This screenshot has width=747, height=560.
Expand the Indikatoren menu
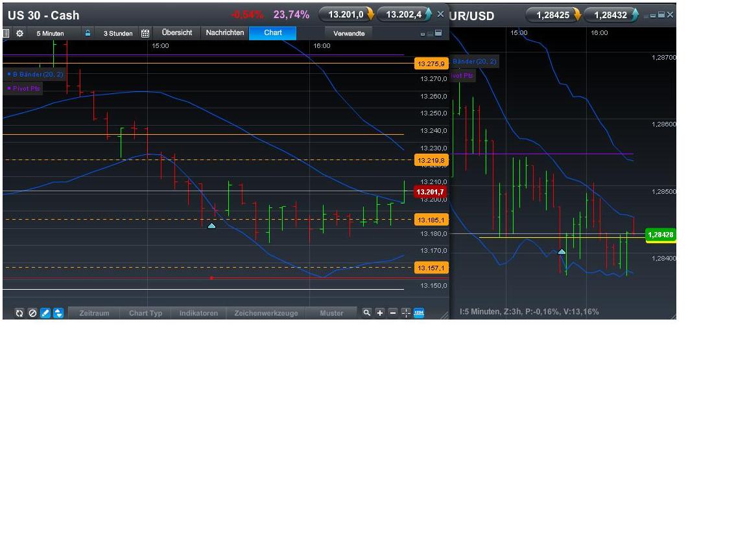click(x=198, y=313)
